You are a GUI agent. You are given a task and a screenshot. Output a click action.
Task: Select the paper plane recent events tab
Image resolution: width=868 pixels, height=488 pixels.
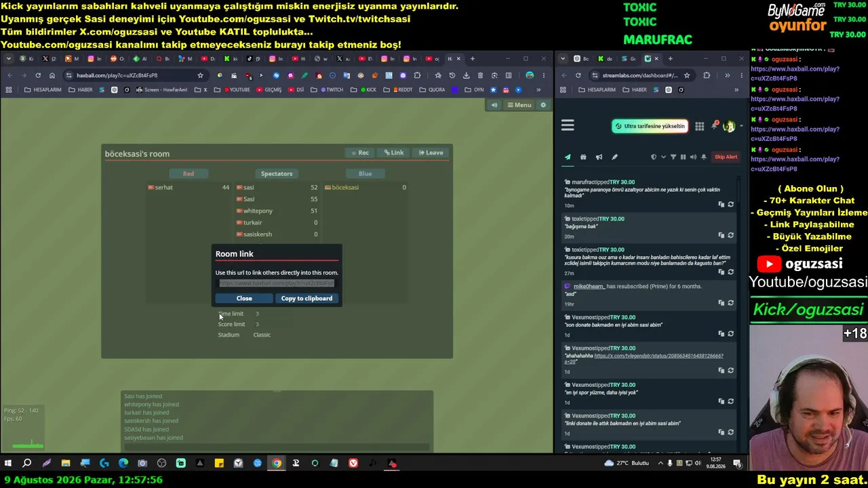point(568,157)
